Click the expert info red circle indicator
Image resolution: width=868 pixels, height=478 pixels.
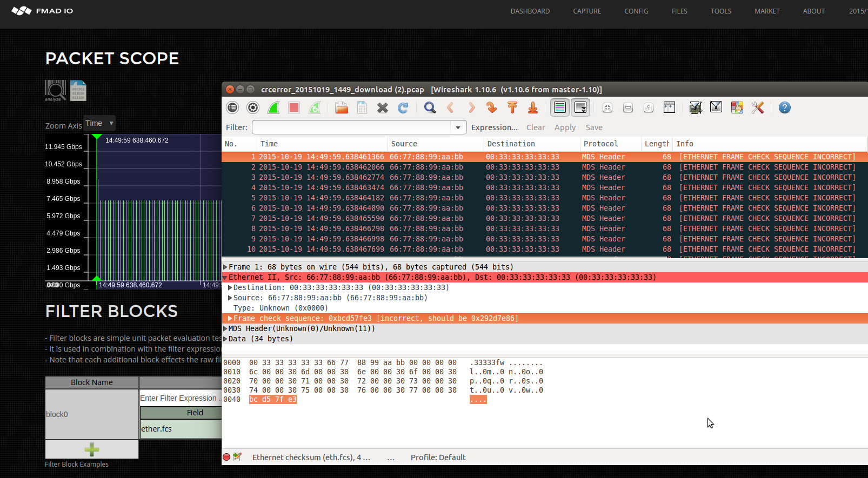(226, 457)
